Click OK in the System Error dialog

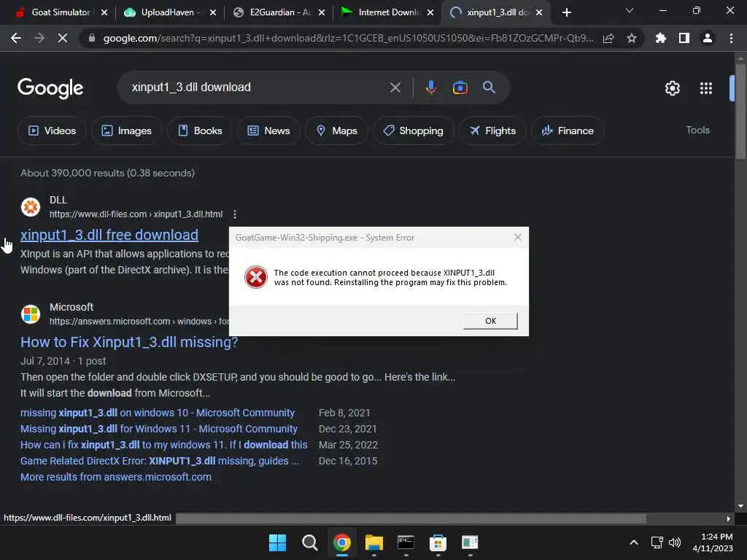pos(490,321)
